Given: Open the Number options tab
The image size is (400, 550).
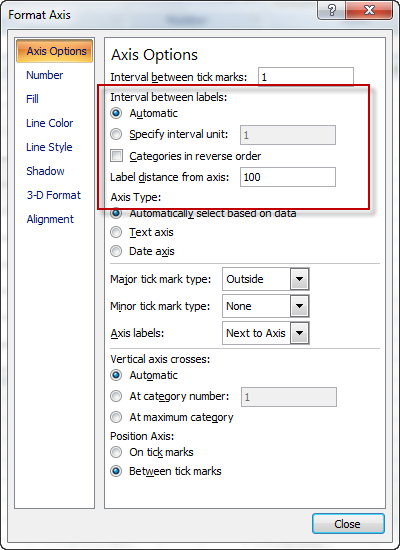Looking at the screenshot, I should [x=45, y=75].
